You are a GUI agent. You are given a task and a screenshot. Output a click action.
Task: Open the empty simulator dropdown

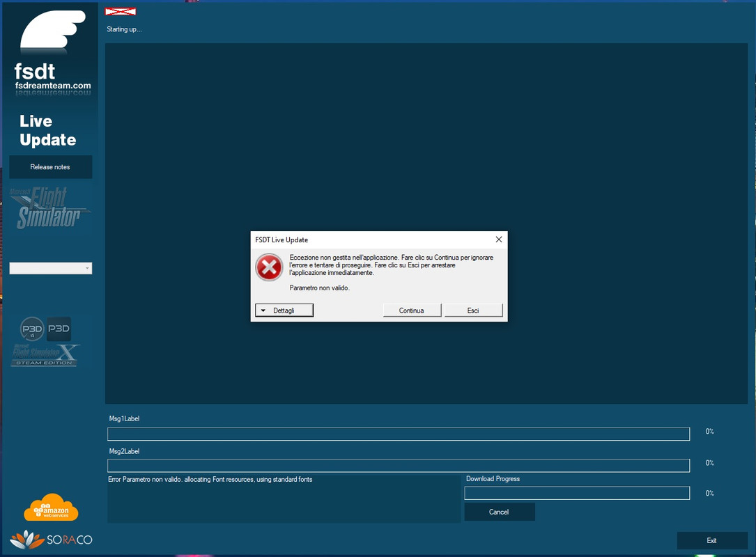point(51,268)
